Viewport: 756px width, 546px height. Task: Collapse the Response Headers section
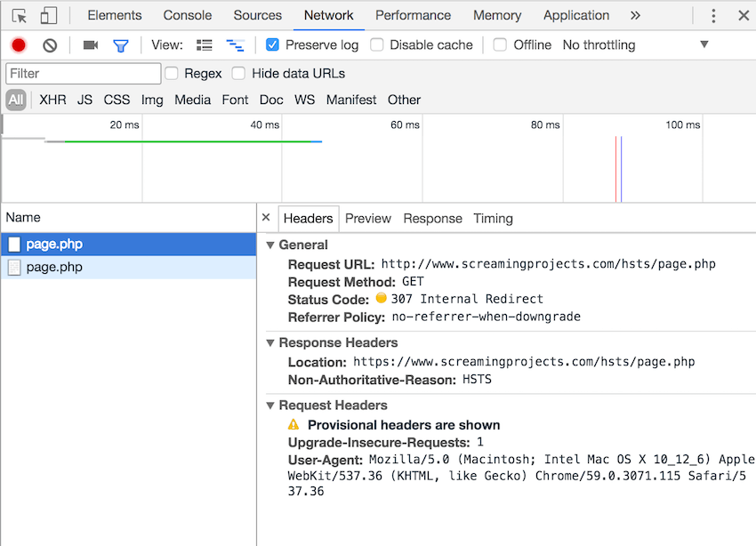pyautogui.click(x=270, y=343)
